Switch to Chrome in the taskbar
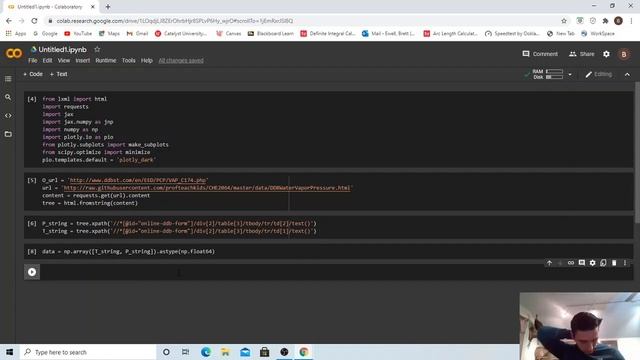This screenshot has width=640, height=360. (304, 352)
